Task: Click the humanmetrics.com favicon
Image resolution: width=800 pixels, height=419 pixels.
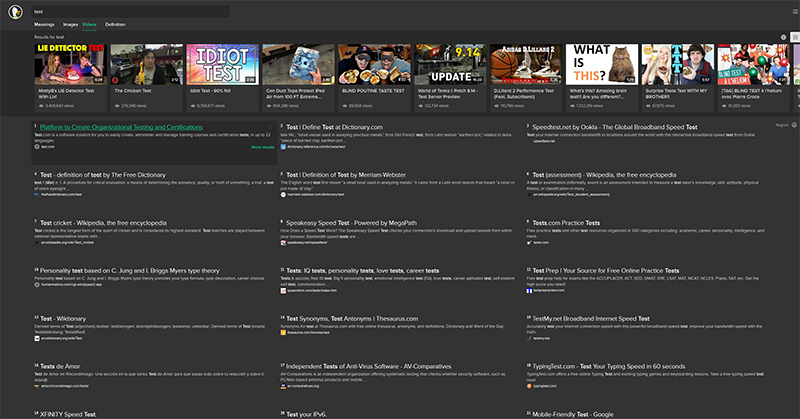Action: [x=37, y=285]
